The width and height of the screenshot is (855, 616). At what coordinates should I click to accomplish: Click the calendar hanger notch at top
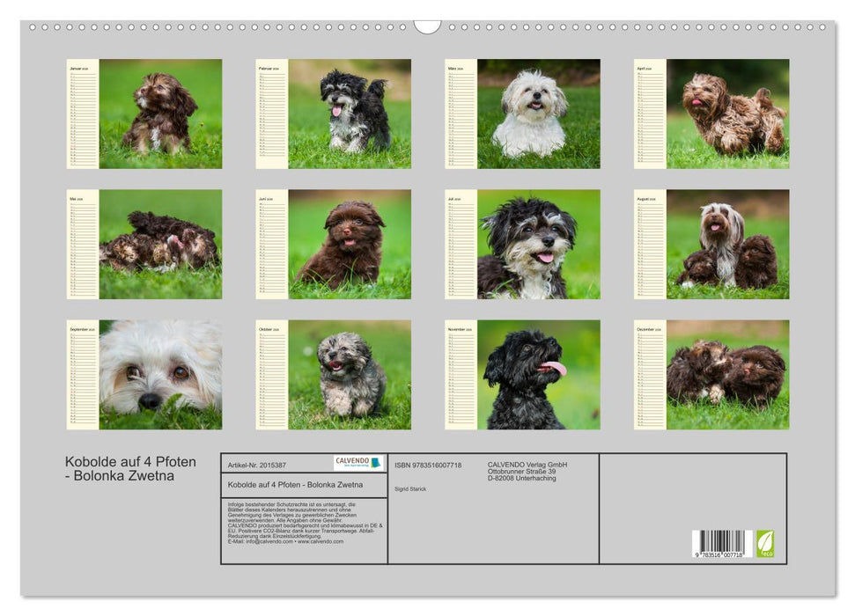pyautogui.click(x=427, y=26)
